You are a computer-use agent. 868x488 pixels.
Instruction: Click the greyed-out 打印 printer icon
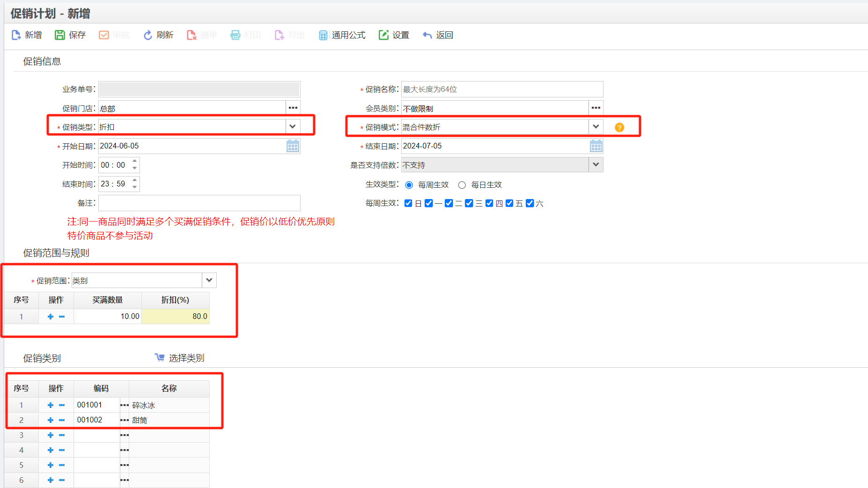[x=235, y=35]
